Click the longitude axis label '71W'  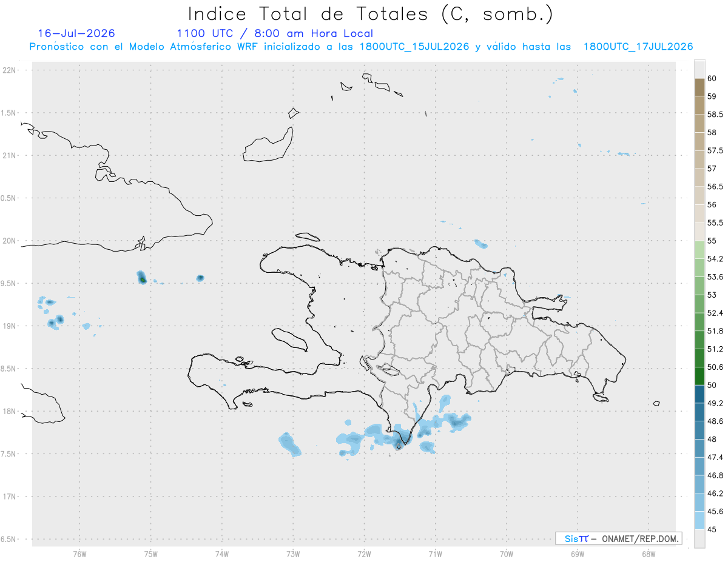[435, 553]
